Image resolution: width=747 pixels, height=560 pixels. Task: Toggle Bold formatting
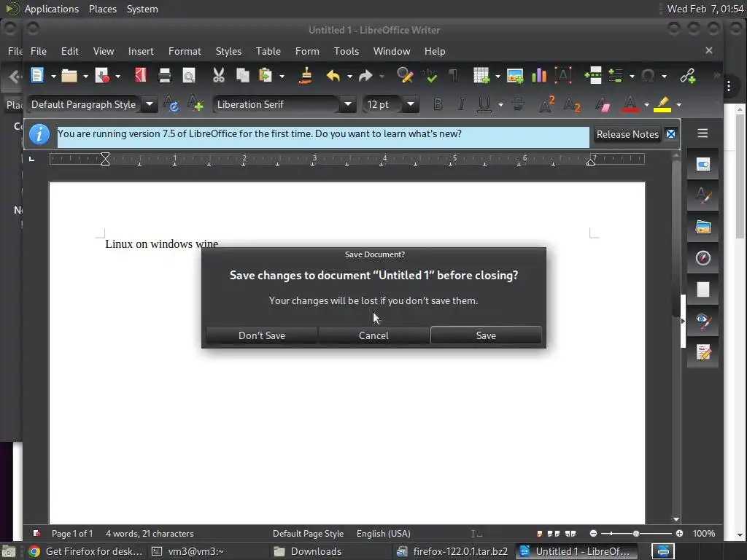(438, 104)
